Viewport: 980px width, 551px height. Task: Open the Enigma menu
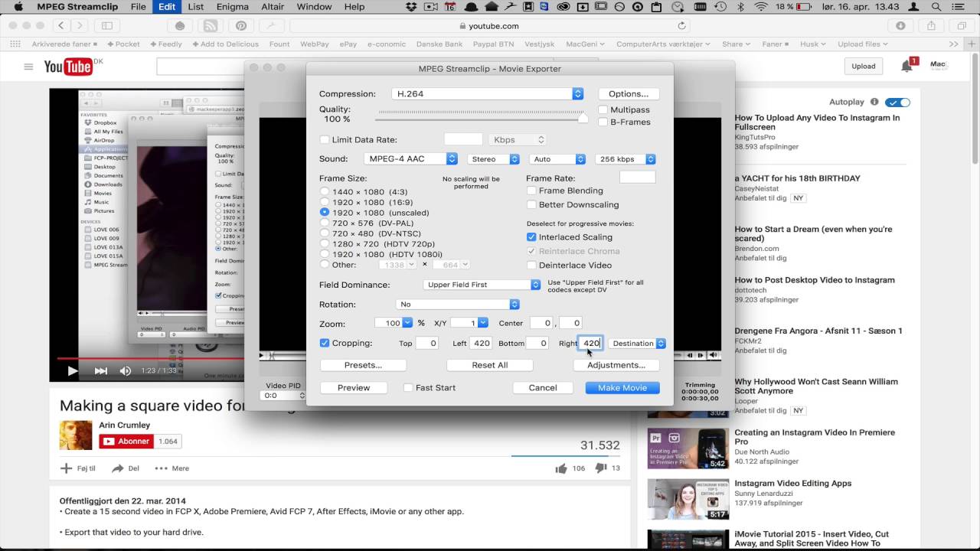pyautogui.click(x=233, y=7)
